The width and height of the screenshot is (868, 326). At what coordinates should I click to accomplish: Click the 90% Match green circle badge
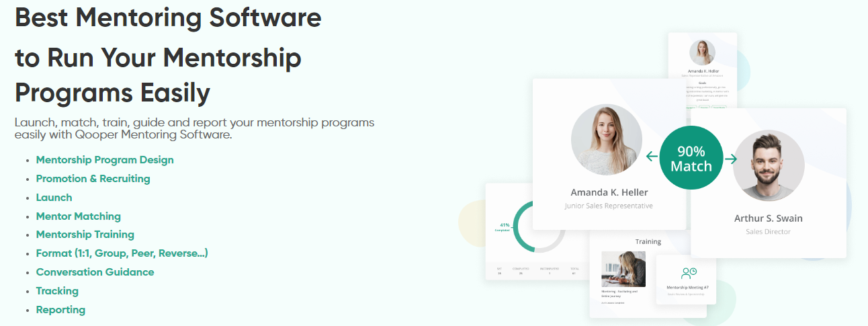[x=691, y=158]
